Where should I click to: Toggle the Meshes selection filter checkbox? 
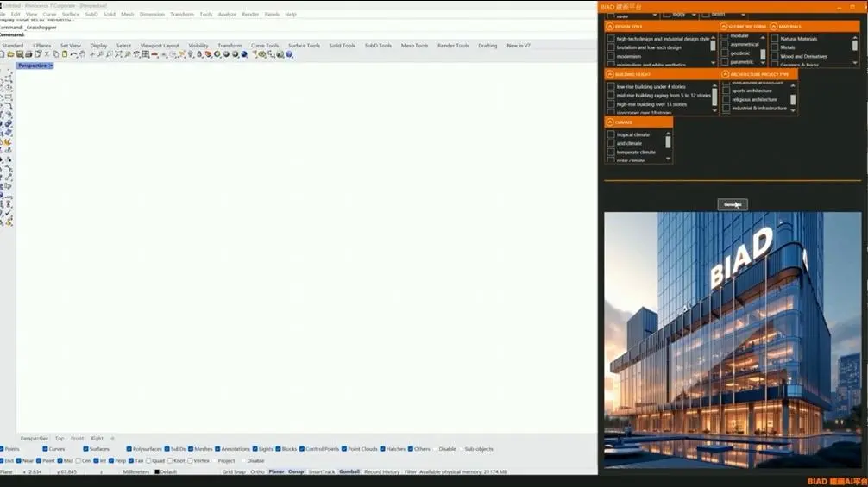(191, 449)
